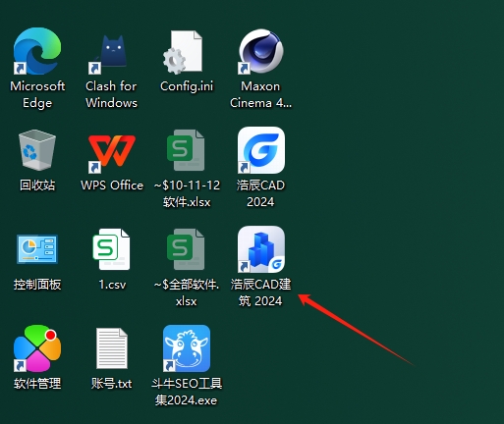
Task: Open 软件管理 colorful petal icon
Action: point(37,348)
